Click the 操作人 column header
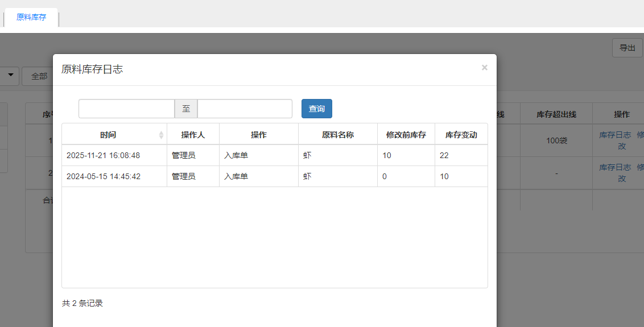The image size is (644, 327). (x=193, y=135)
